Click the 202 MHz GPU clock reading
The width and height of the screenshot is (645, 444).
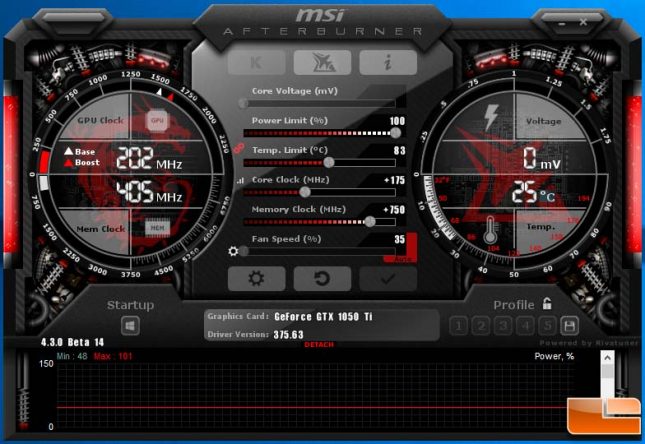149,159
